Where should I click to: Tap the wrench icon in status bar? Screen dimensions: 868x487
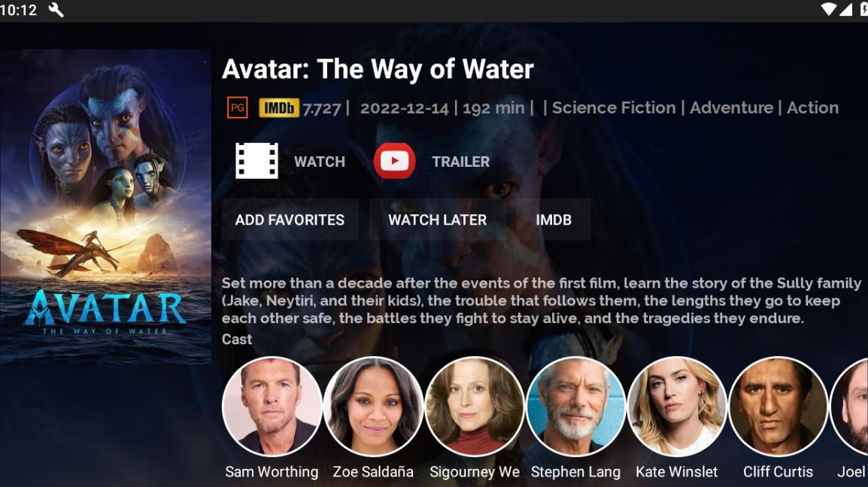(56, 10)
